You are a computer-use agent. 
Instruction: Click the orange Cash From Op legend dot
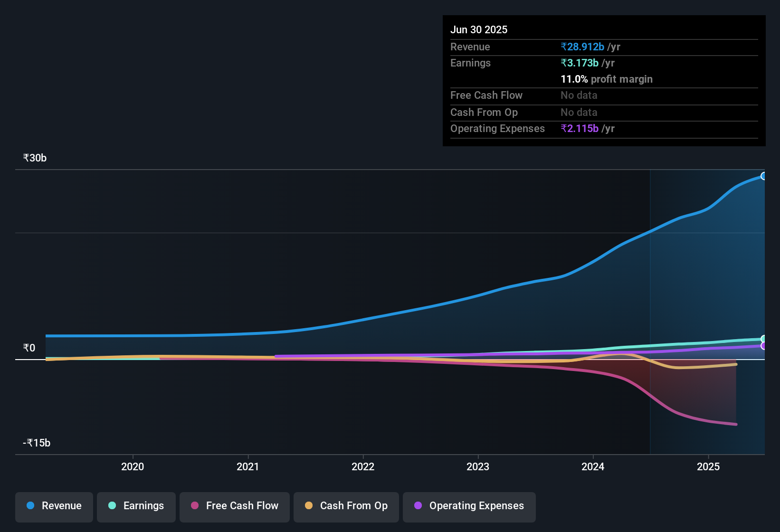[x=309, y=505]
